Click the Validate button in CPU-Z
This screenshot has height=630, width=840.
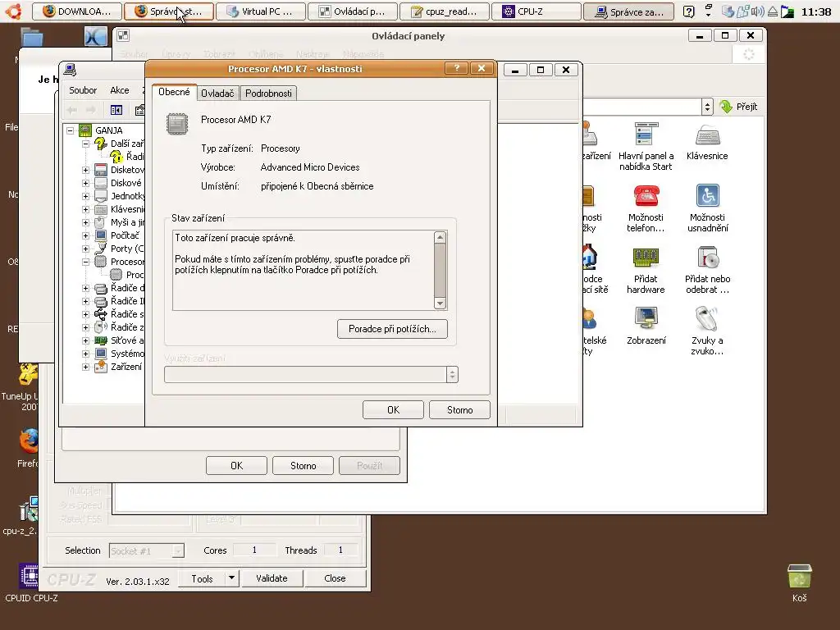[x=272, y=578]
